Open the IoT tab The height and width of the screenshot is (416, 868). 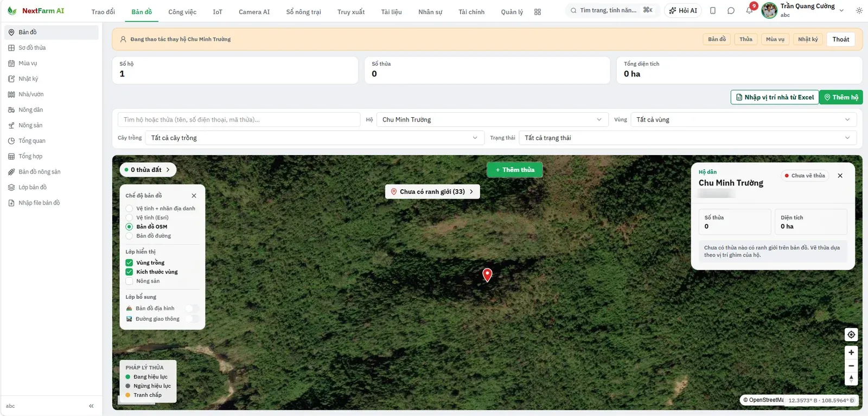point(218,12)
